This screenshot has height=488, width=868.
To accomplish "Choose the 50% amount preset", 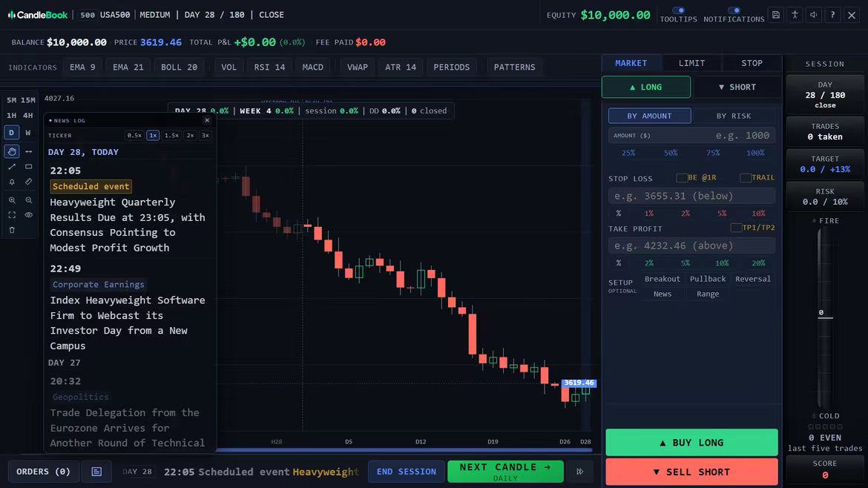I will (x=671, y=153).
